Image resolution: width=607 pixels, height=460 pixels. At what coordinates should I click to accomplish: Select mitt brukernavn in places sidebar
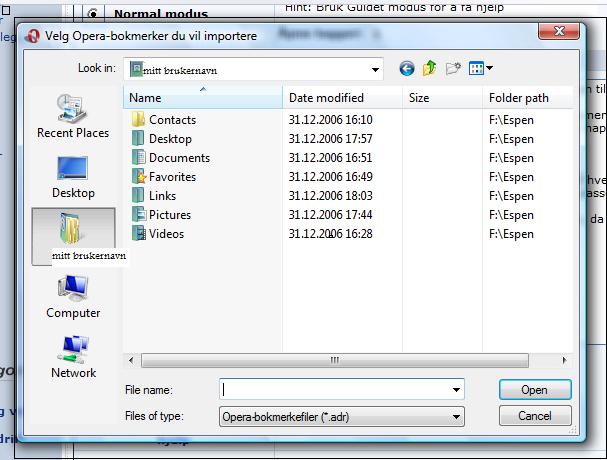[x=74, y=237]
